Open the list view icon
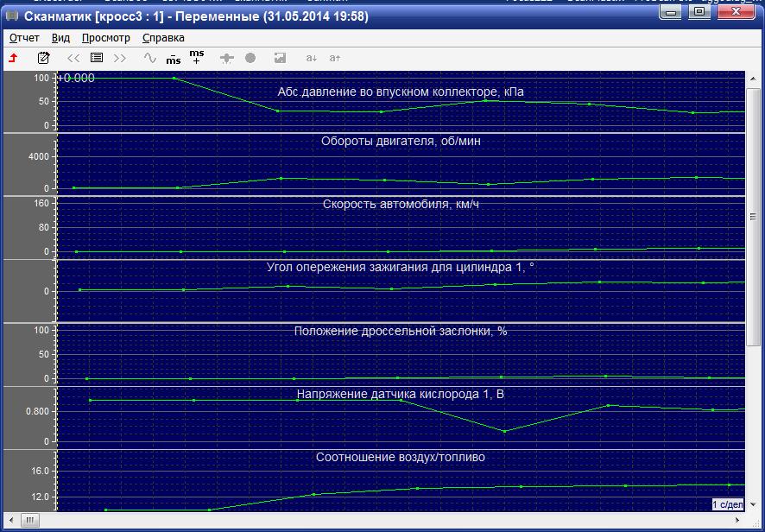Screen dimensions: 765x532 pos(97,58)
